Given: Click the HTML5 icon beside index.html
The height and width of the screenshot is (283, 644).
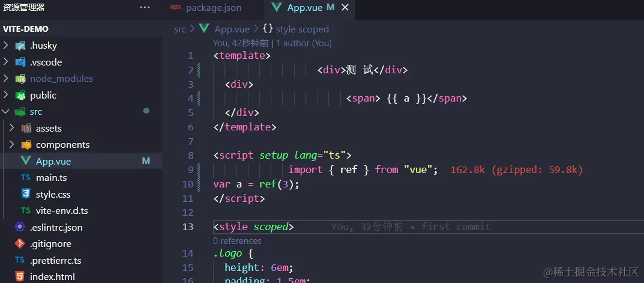Looking at the screenshot, I should 20,276.
